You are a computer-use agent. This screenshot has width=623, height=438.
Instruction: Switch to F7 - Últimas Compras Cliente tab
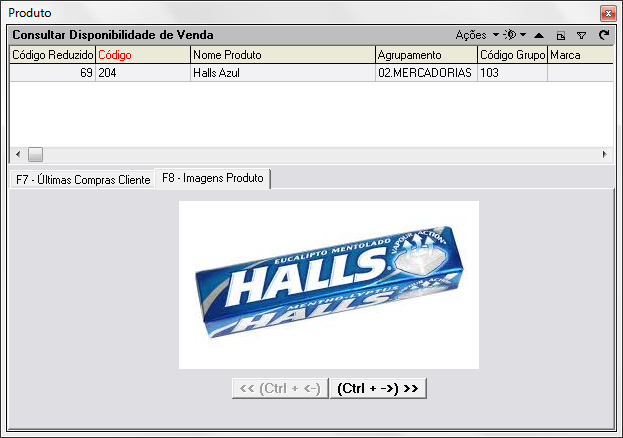83,180
